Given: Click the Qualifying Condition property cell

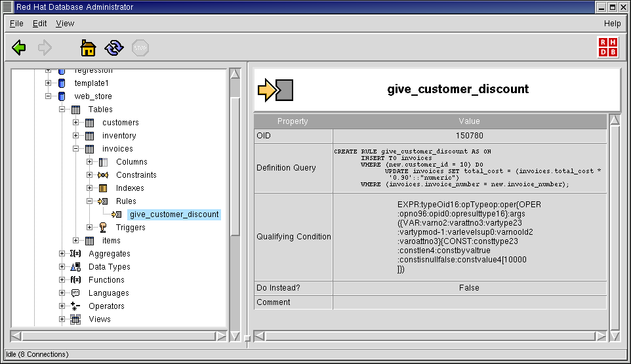Looking at the screenshot, I should (x=293, y=237).
